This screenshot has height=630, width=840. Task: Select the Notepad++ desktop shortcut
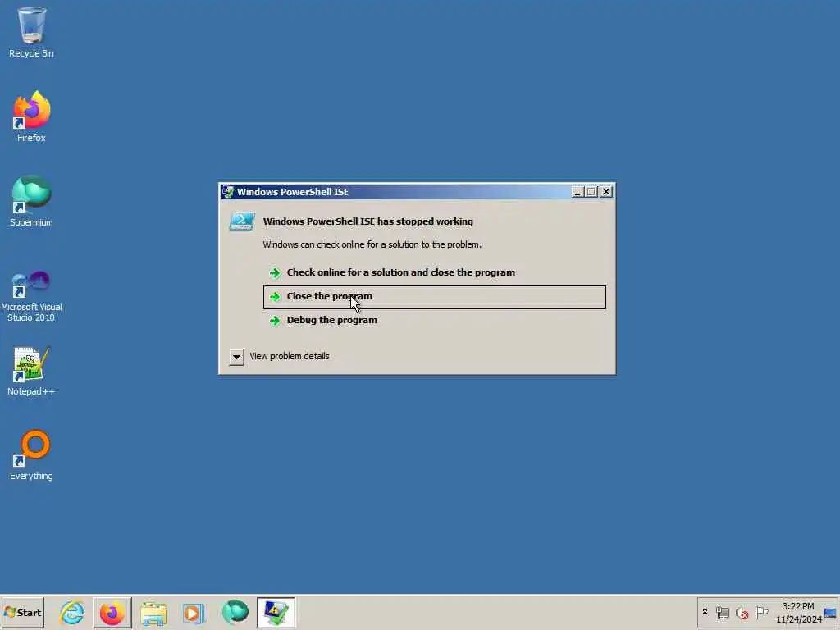point(31,371)
